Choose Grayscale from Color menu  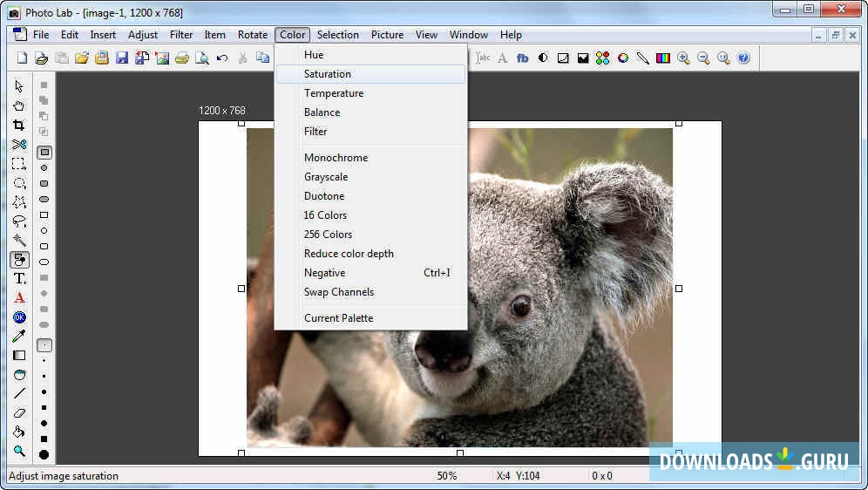click(371, 177)
